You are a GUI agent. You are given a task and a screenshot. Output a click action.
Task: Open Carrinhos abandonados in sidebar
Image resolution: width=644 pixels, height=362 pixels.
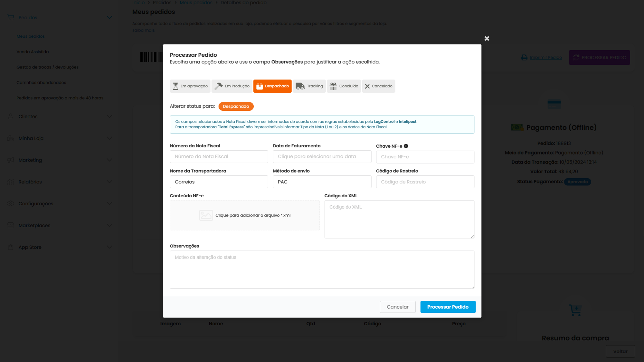coord(41,83)
